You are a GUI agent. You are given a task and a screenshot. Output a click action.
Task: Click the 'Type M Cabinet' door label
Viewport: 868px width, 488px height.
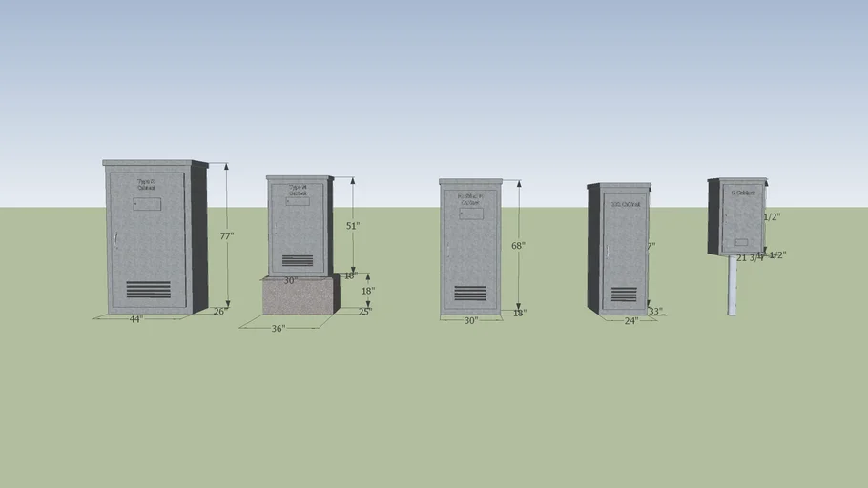(298, 191)
